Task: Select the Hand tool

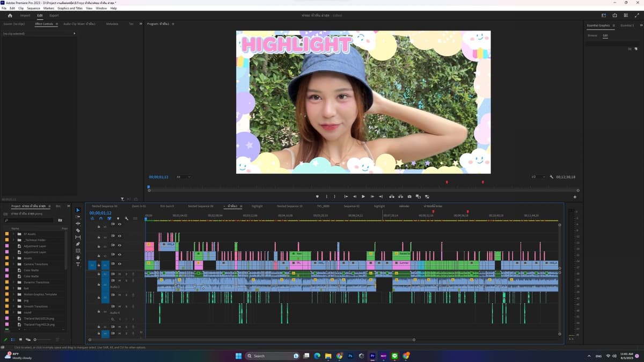Action: (x=78, y=257)
